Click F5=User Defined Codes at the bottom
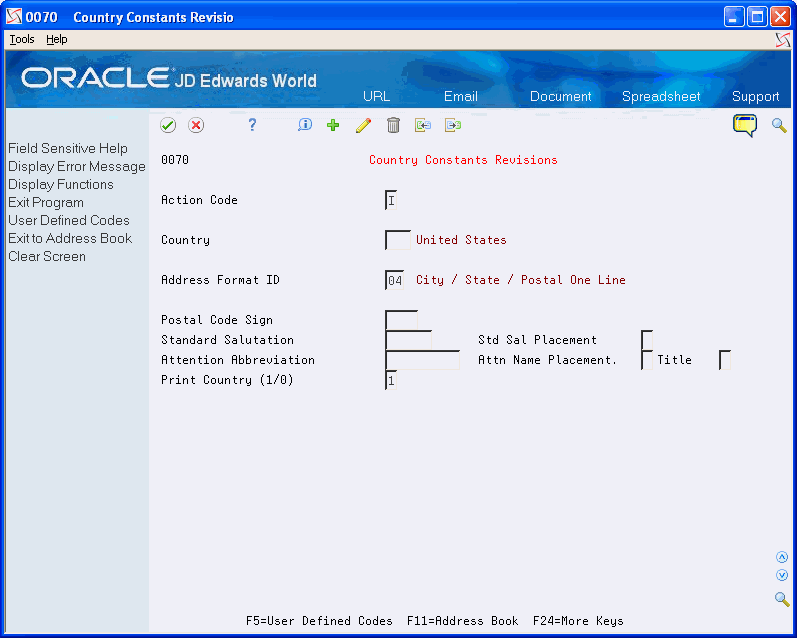 point(319,621)
